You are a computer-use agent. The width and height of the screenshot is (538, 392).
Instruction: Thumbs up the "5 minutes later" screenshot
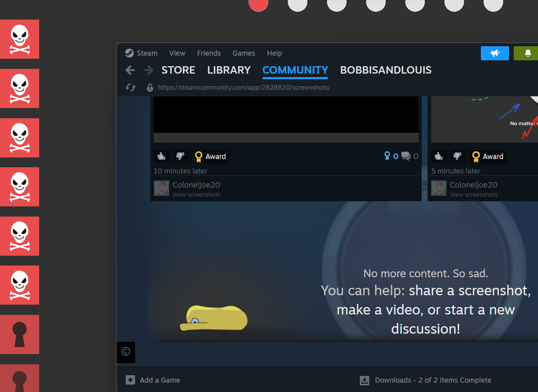pyautogui.click(x=439, y=157)
